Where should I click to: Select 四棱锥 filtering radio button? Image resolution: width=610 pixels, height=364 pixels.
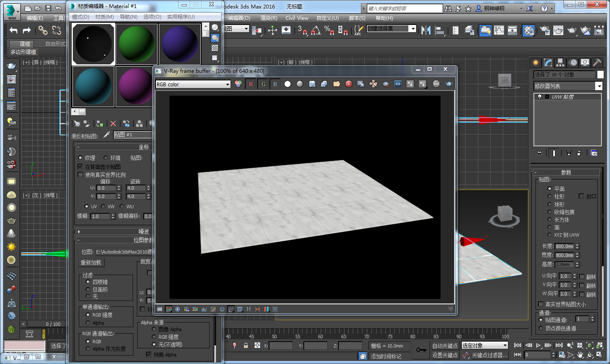click(88, 281)
